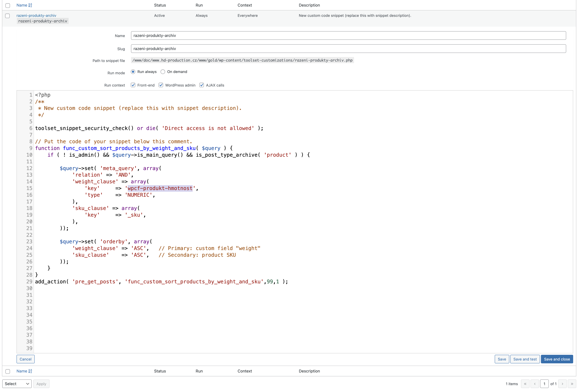Click the 'NUMERIC' type value in code
The height and width of the screenshot is (392, 580).
click(x=138, y=195)
